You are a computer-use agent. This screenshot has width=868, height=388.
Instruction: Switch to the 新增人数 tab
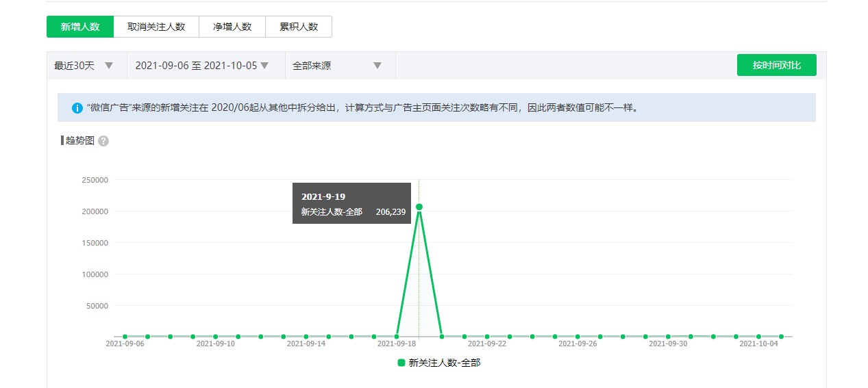click(x=80, y=27)
